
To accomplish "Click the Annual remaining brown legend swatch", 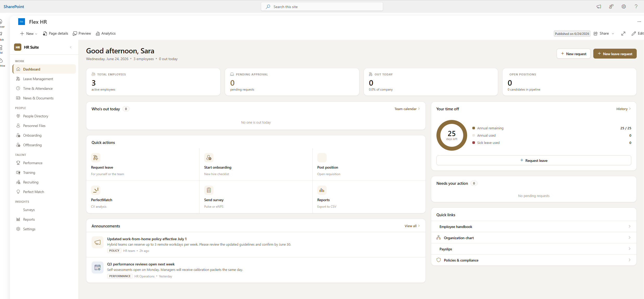I will pos(474,128).
